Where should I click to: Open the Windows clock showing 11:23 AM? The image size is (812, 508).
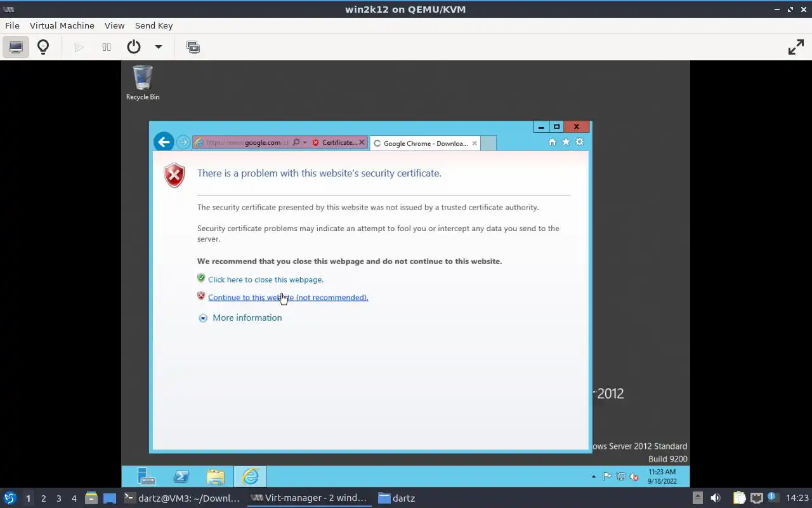click(x=662, y=476)
